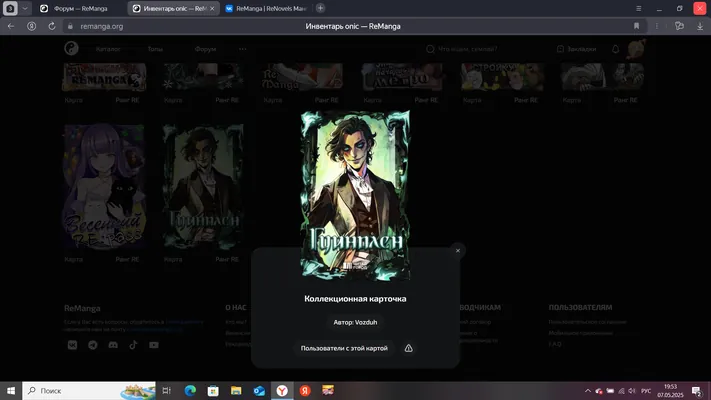Open Windows Start menu
711x400 pixels.
click(11, 390)
